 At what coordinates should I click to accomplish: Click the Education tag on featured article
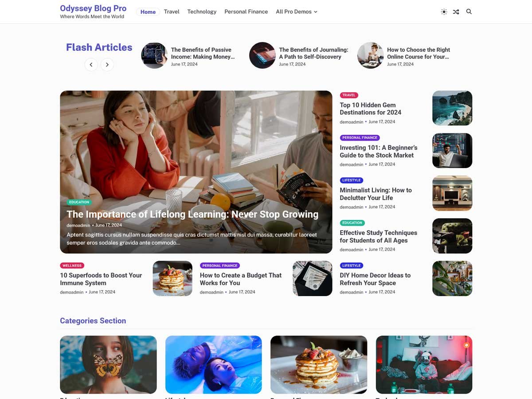[79, 202]
